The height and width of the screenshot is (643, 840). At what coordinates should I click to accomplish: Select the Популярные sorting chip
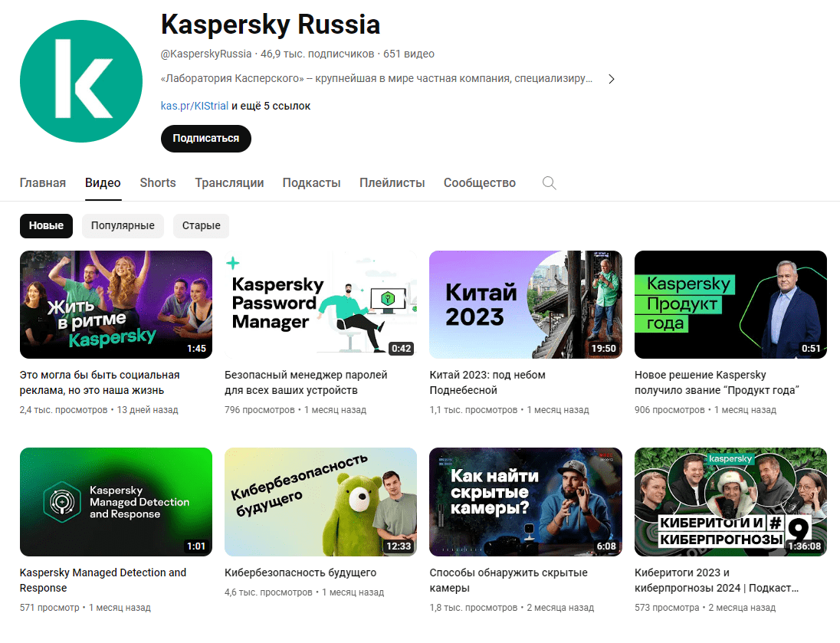(123, 225)
